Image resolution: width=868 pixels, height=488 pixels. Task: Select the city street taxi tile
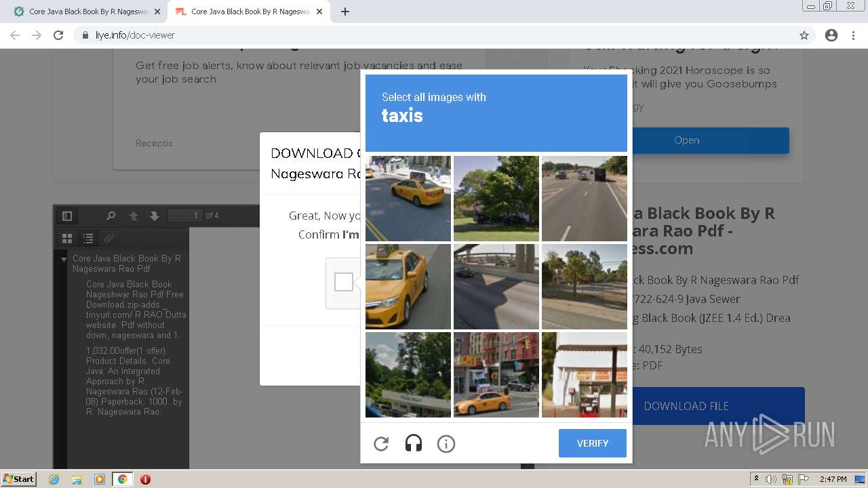coord(496,375)
